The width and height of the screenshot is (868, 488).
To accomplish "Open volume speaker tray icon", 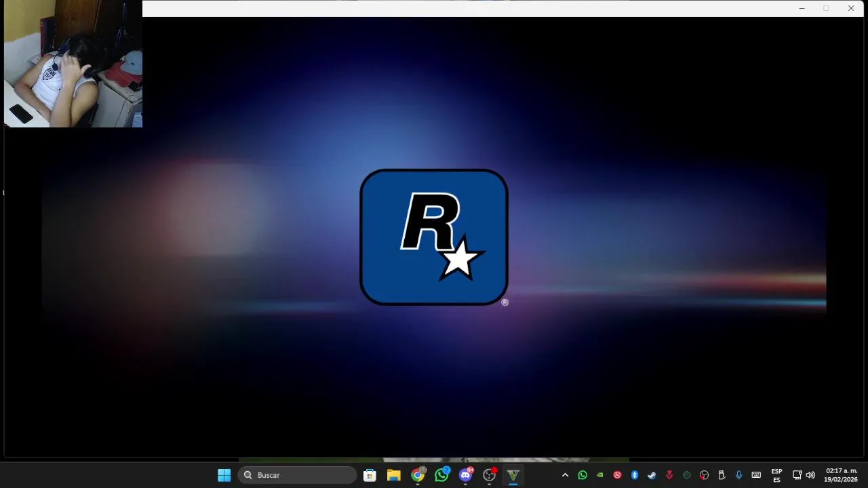I will 810,475.
